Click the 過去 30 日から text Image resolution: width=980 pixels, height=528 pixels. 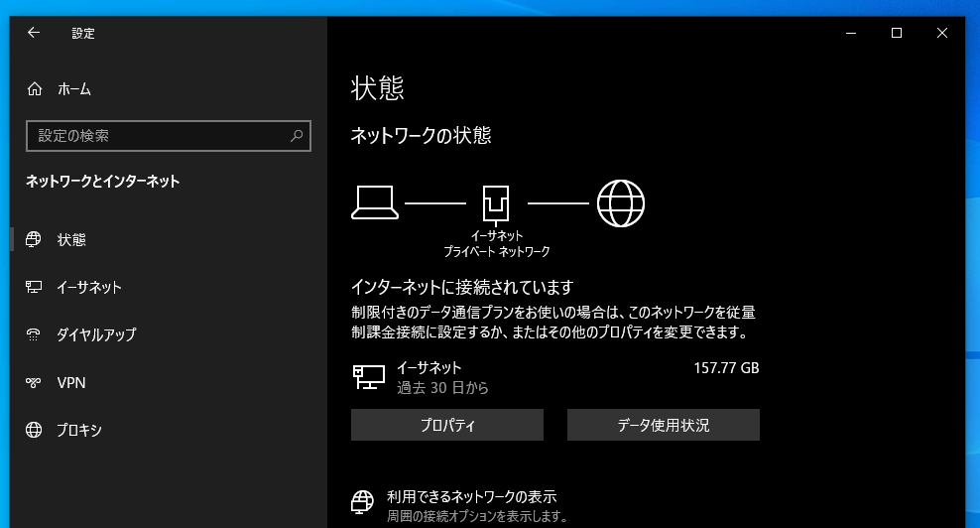tap(442, 388)
